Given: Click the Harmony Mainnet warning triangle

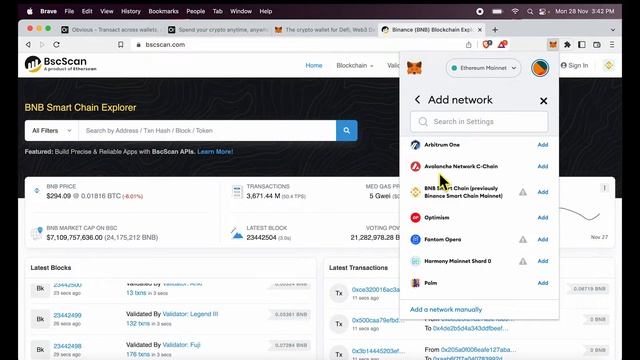Looking at the screenshot, I should tap(522, 261).
